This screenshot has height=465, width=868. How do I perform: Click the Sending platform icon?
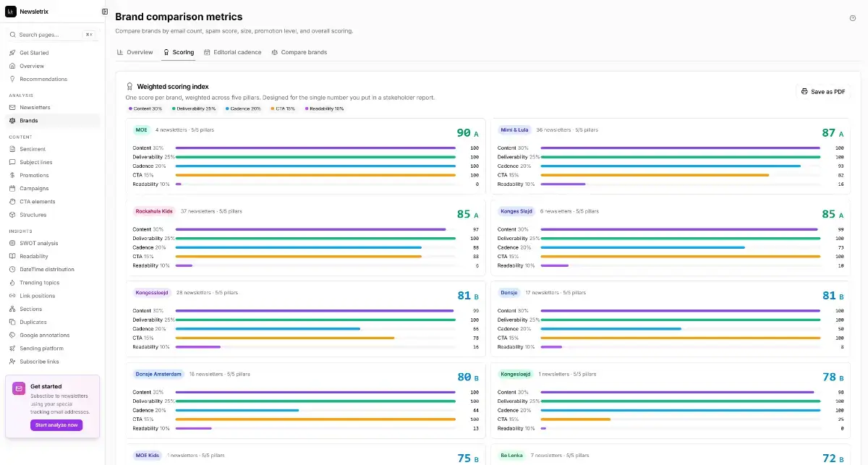coord(12,349)
